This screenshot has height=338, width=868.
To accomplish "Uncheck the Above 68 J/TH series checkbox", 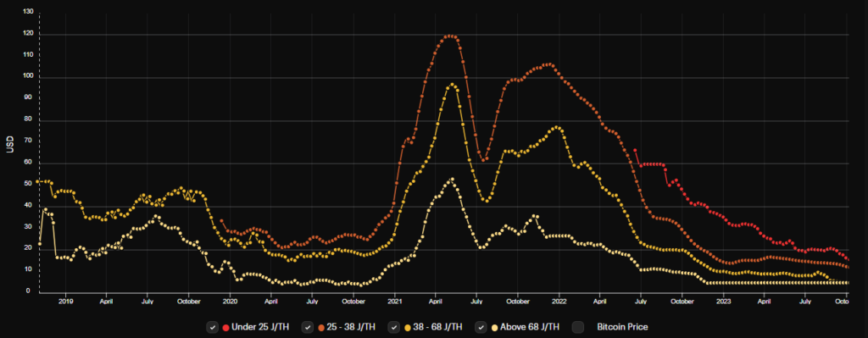I will click(481, 328).
